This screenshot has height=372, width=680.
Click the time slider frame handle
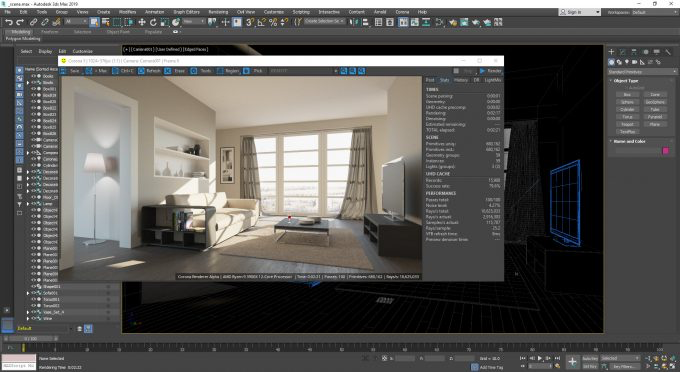(30, 338)
